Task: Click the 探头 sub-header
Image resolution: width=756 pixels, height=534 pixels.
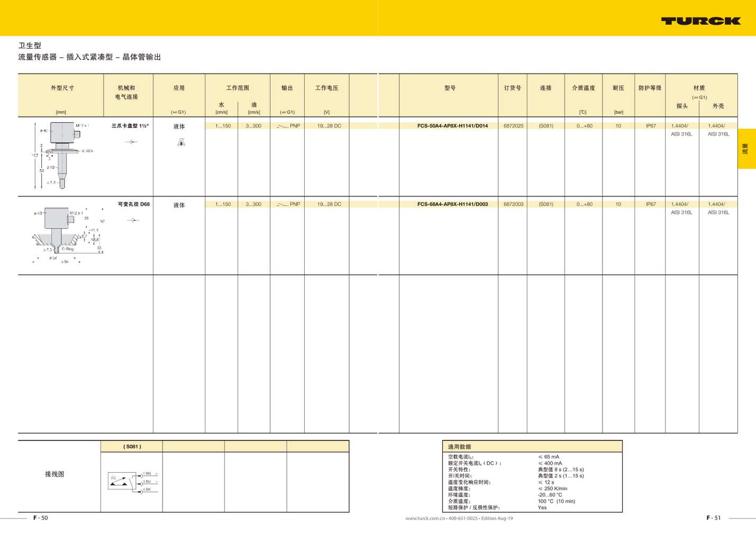Action: (x=682, y=106)
